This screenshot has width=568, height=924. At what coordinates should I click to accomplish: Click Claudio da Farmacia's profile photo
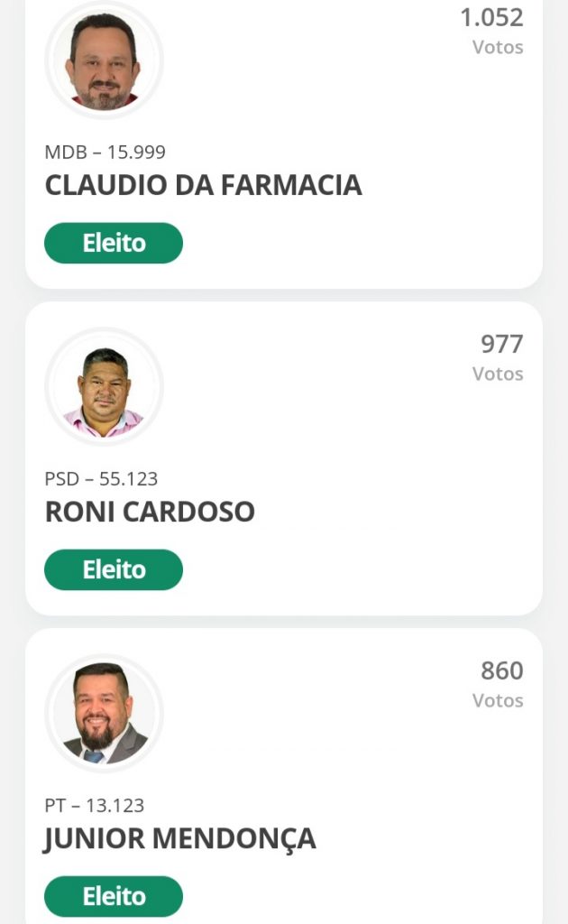pyautogui.click(x=104, y=61)
